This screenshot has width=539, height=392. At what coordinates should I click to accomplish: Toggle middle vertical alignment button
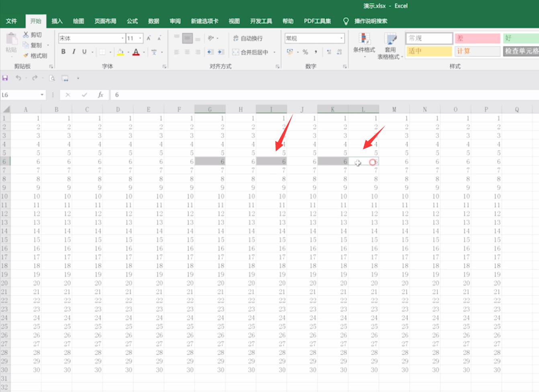pos(187,38)
